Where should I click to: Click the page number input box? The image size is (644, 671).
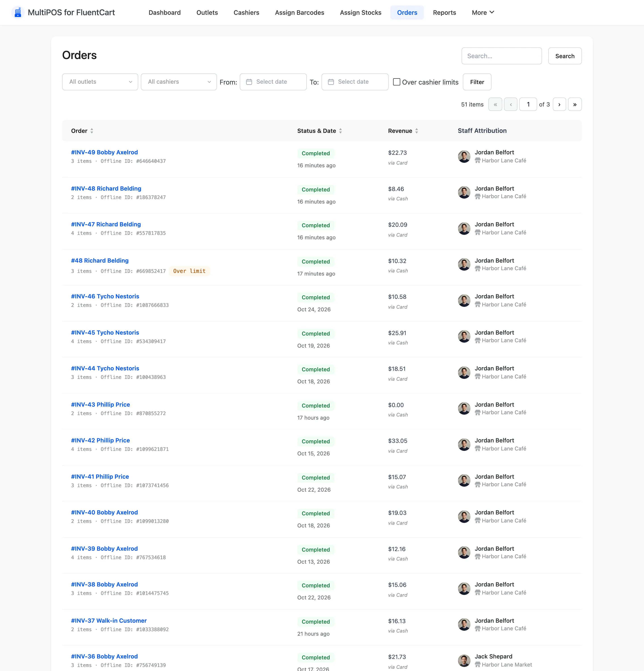click(x=528, y=104)
